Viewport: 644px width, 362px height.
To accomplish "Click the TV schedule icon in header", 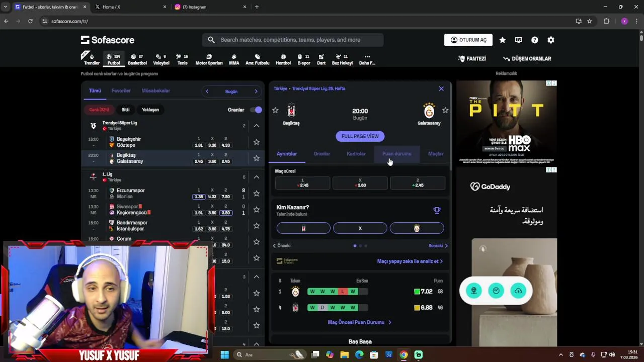I will coord(519,40).
